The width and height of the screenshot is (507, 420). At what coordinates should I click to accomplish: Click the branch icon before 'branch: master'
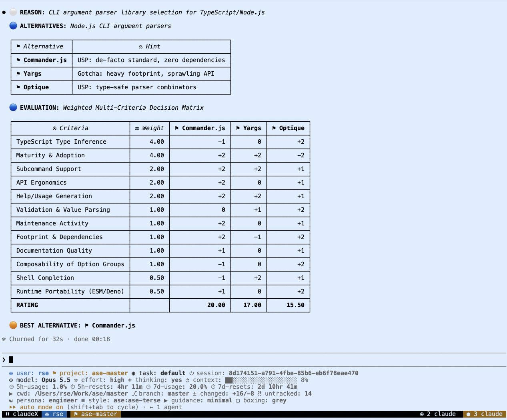(135, 394)
